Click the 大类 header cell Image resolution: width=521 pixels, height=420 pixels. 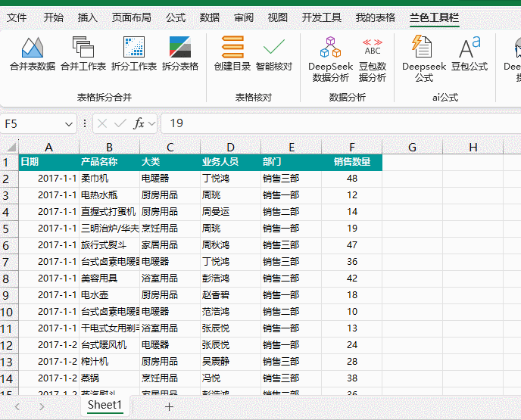[170, 162]
